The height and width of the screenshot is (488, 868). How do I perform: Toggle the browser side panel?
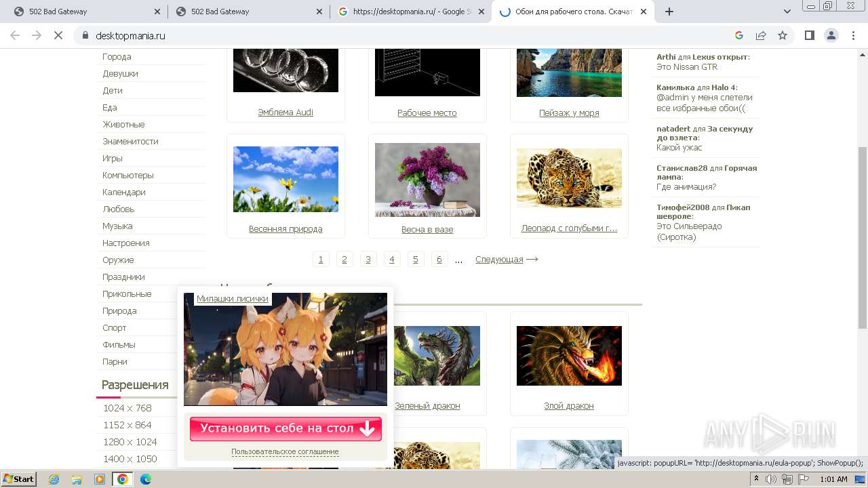click(809, 35)
